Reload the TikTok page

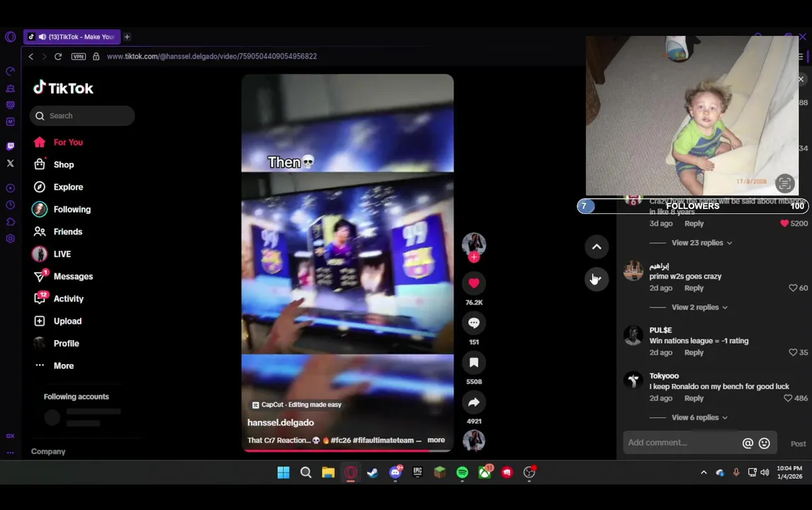point(58,57)
